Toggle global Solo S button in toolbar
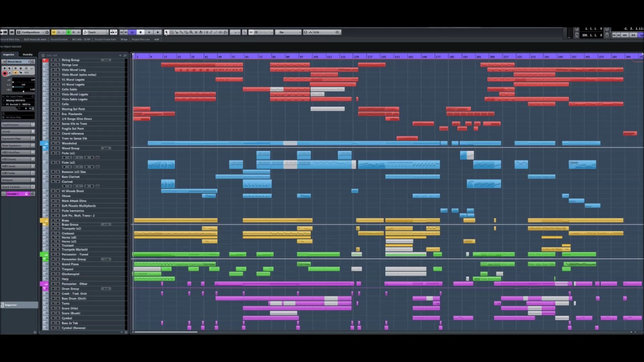The height and width of the screenshot is (362, 644). click(x=58, y=32)
